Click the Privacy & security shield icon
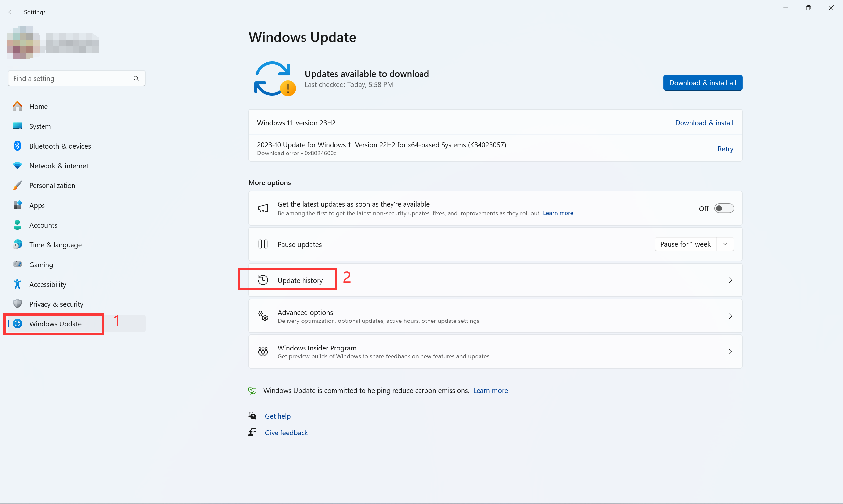The image size is (843, 504). pyautogui.click(x=17, y=304)
